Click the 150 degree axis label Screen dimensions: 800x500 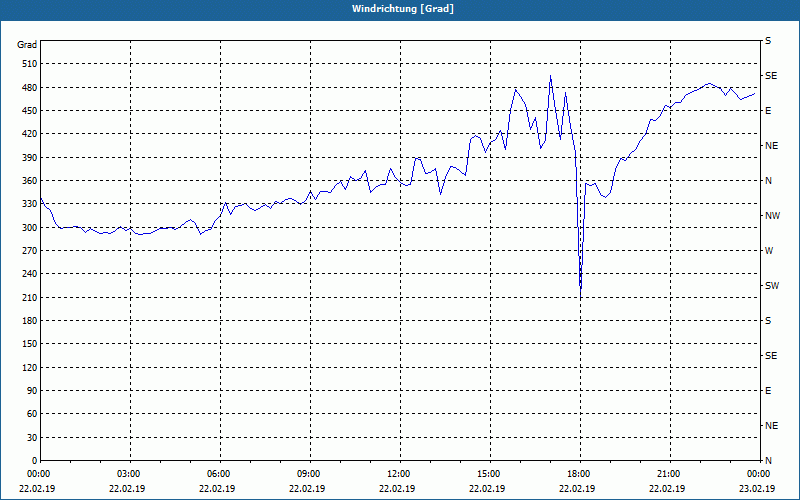pyautogui.click(x=30, y=344)
